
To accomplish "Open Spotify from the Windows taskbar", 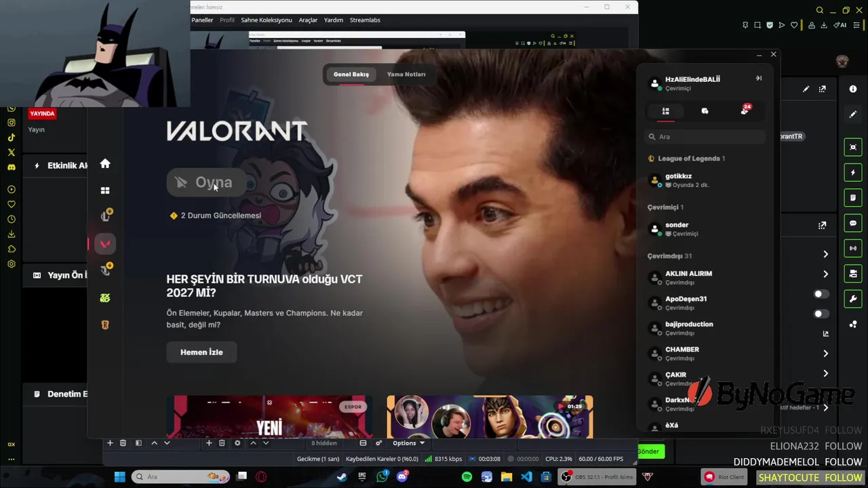I will (467, 477).
